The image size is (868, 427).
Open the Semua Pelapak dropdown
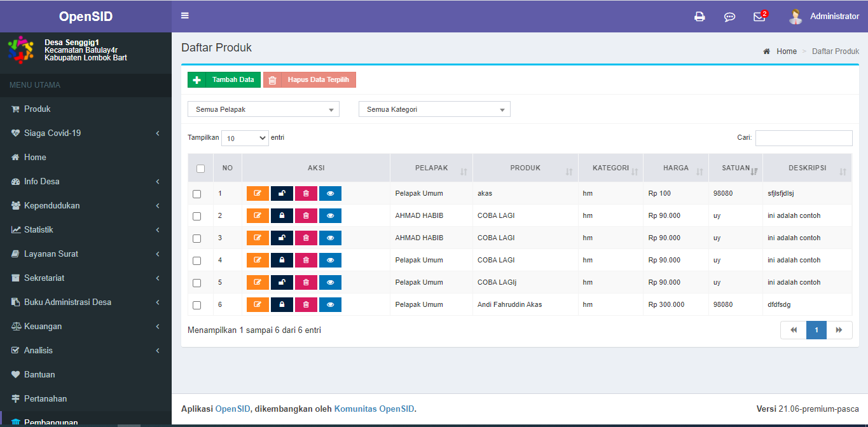[x=263, y=109]
